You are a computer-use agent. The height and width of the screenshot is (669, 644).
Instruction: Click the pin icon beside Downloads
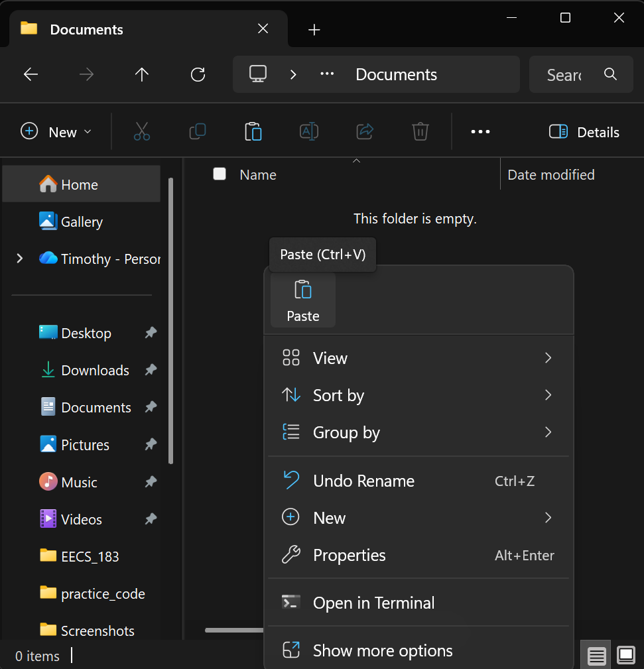(151, 369)
